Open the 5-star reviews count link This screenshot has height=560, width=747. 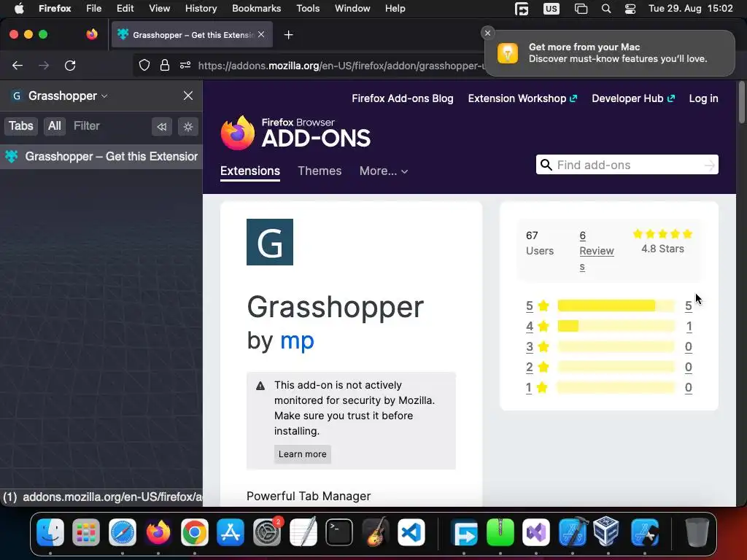point(689,306)
